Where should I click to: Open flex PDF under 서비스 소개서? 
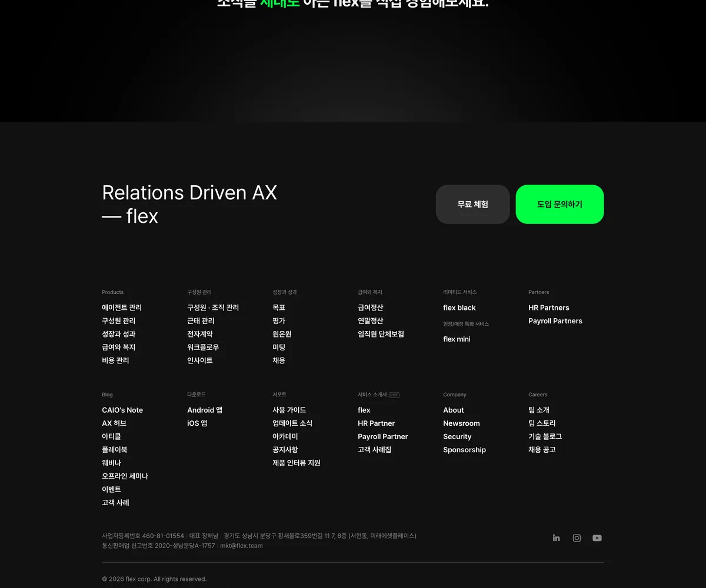click(364, 410)
